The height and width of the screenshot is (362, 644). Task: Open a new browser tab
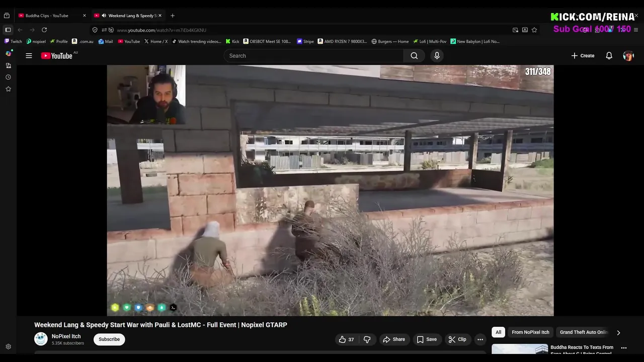173,16
